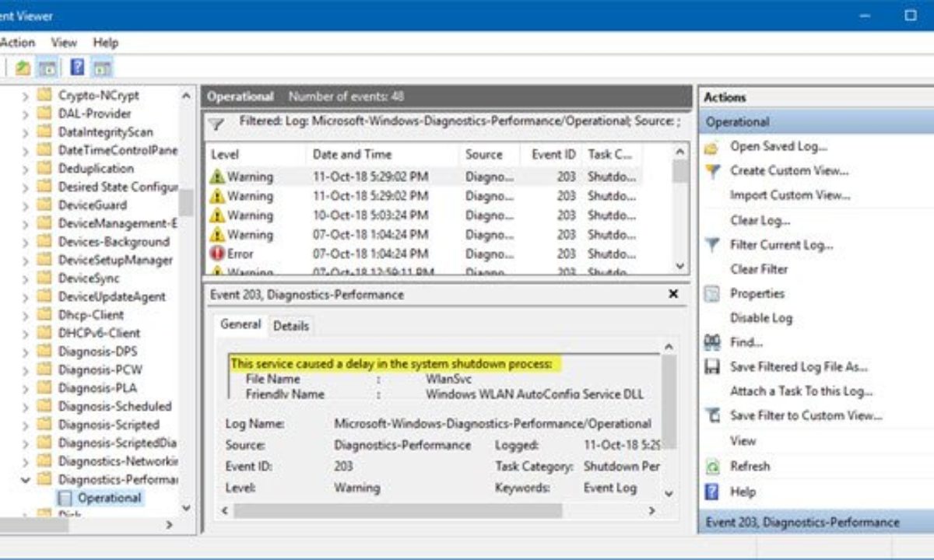
Task: Open the Help menu
Action: point(105,43)
